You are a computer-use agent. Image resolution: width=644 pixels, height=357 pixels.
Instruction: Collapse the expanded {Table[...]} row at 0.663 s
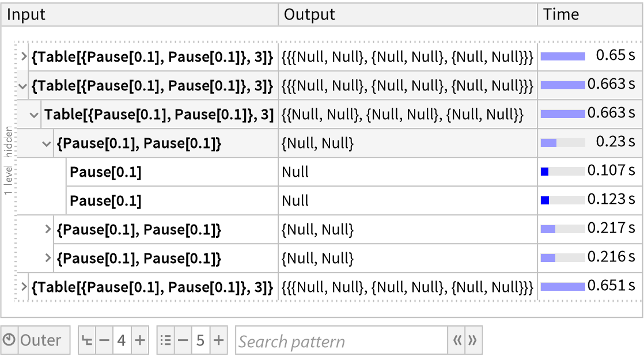tap(23, 86)
